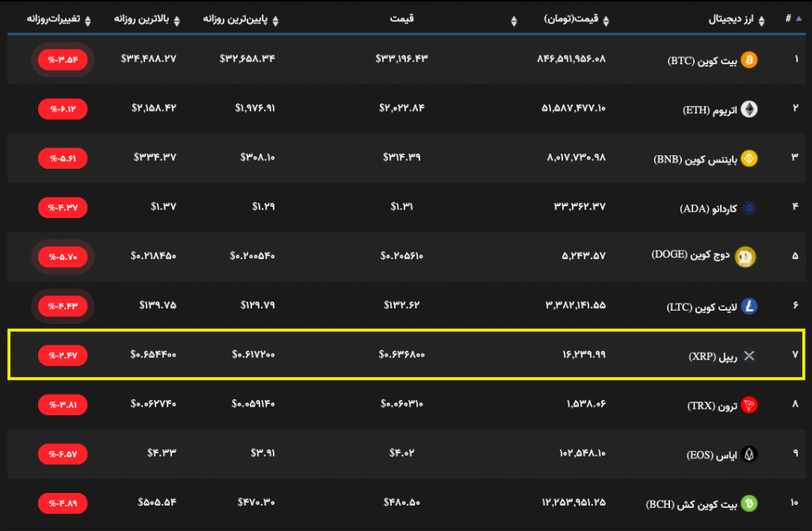Click the BNB daily change badge
Image resolution: width=812 pixels, height=531 pixels.
(63, 159)
